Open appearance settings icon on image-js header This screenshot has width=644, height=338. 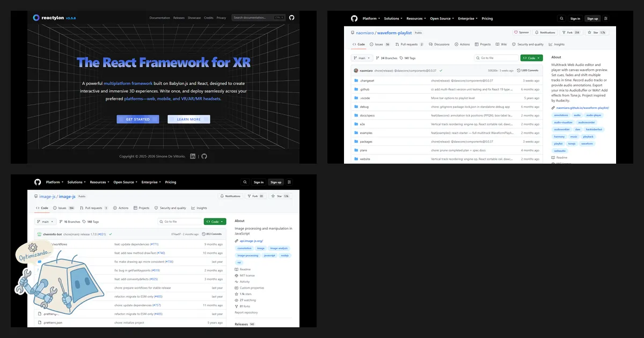click(289, 182)
